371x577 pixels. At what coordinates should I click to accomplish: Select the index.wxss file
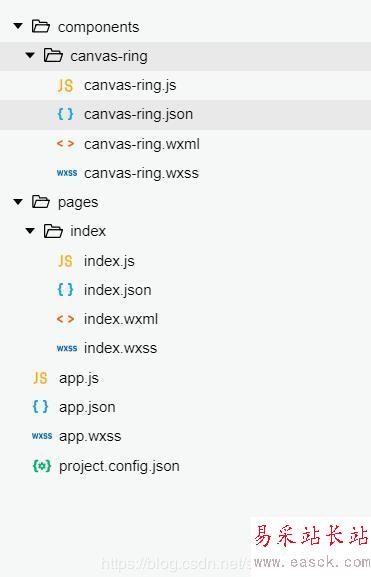pos(120,348)
